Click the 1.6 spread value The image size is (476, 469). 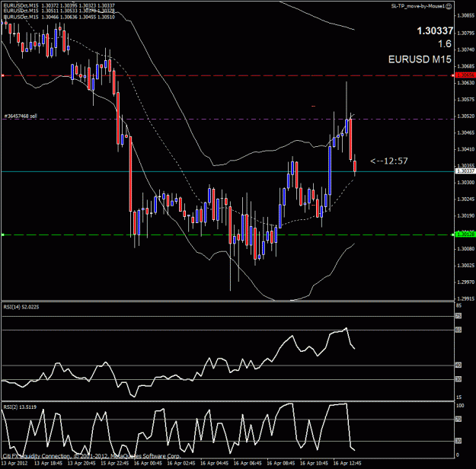click(445, 44)
